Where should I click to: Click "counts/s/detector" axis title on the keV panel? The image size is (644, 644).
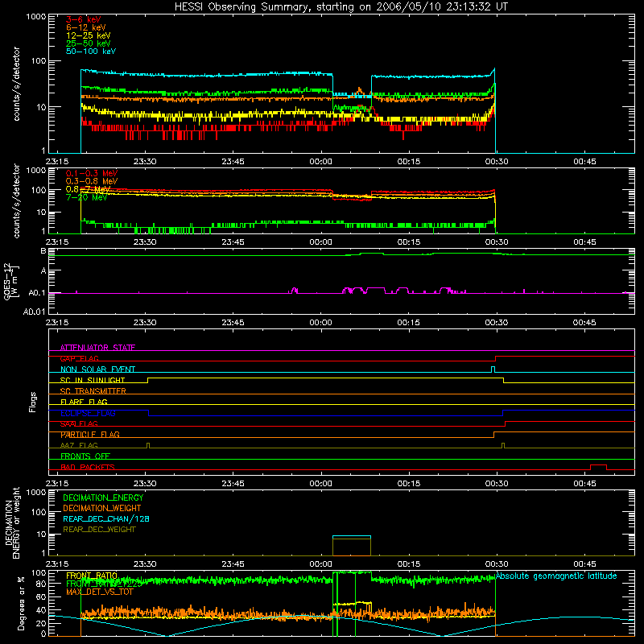[x=16, y=84]
